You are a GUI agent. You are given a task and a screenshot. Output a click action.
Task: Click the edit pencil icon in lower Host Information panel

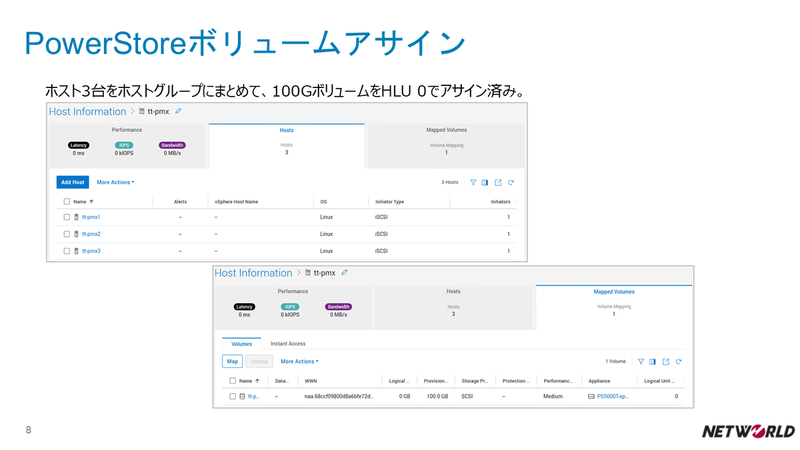pos(344,272)
